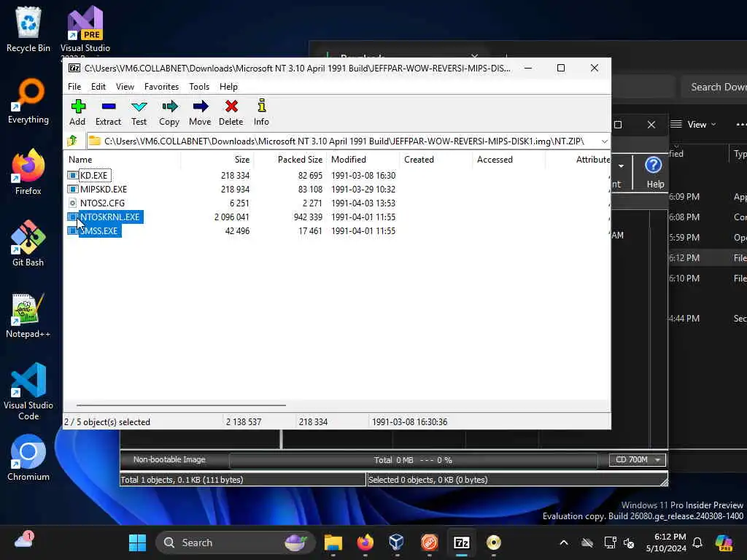Open the Windows Start menu
The image size is (747, 560).
click(x=138, y=542)
